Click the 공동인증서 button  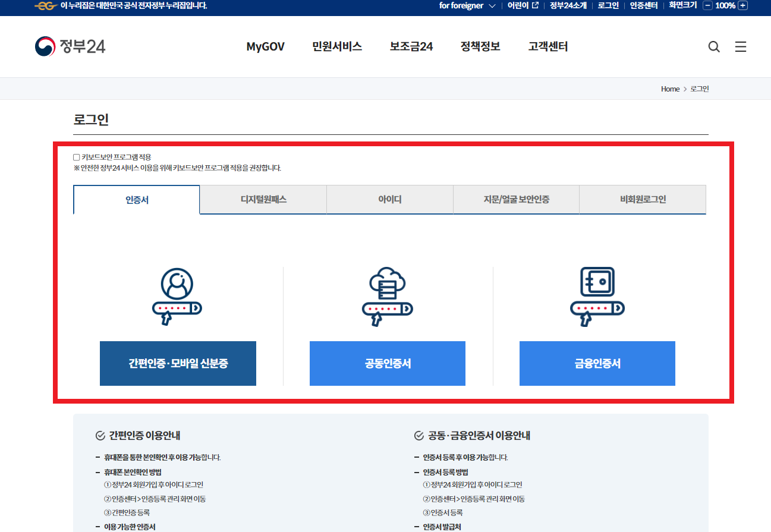coord(388,364)
